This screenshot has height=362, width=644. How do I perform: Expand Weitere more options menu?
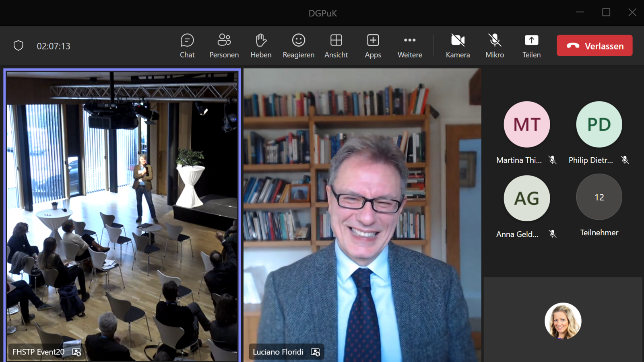point(410,46)
